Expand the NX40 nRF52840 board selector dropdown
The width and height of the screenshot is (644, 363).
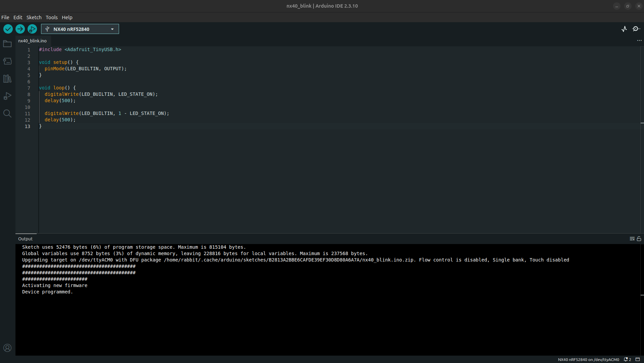(x=80, y=29)
